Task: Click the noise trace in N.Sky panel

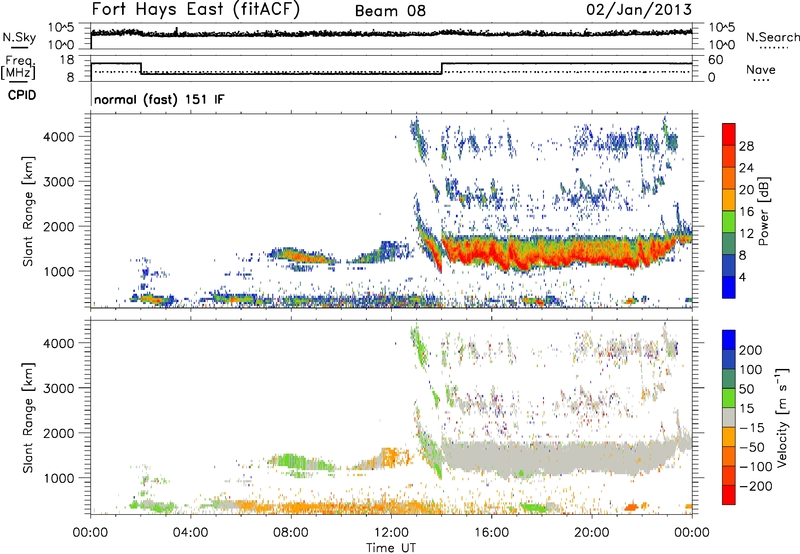Action: [391, 33]
